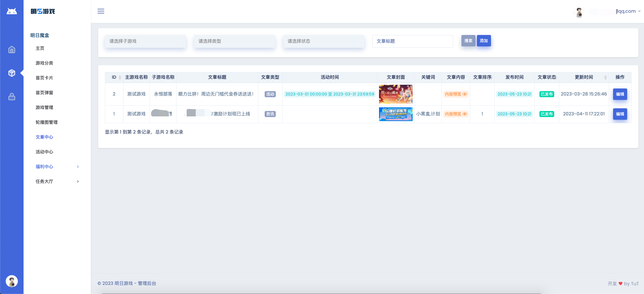Focus the 文章标题 search field
This screenshot has height=294, width=644.
(413, 41)
